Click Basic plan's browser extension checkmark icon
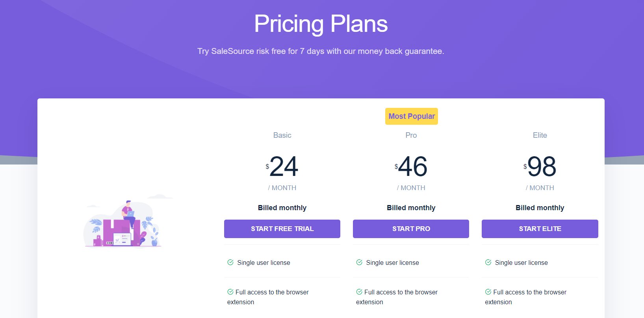The width and height of the screenshot is (644, 318). click(x=230, y=292)
